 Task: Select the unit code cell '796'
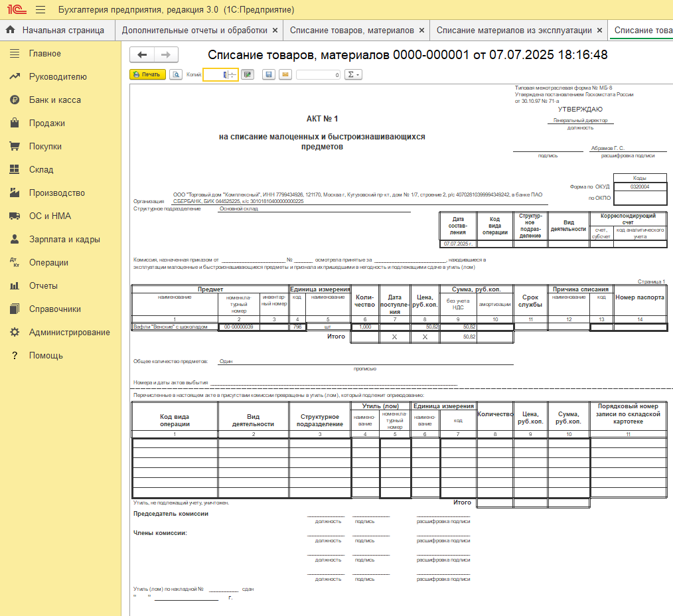coord(297,327)
